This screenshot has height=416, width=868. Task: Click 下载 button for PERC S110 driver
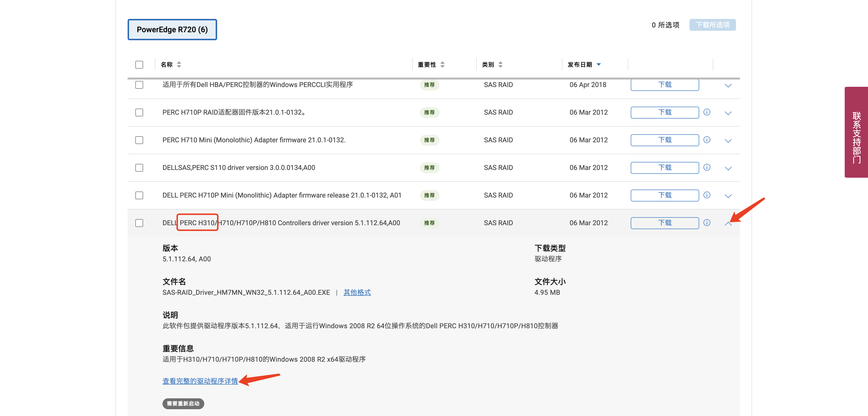pyautogui.click(x=664, y=168)
